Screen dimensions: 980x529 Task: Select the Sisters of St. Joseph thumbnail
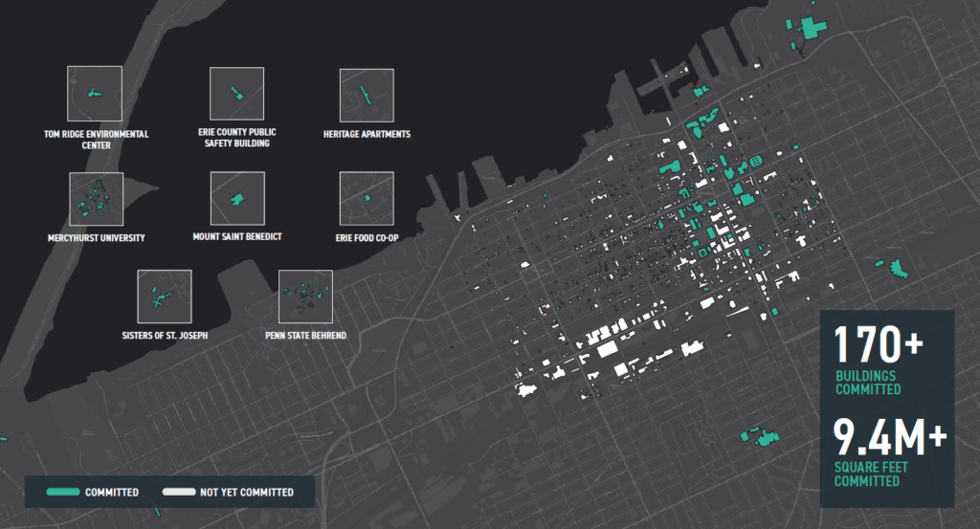165,297
